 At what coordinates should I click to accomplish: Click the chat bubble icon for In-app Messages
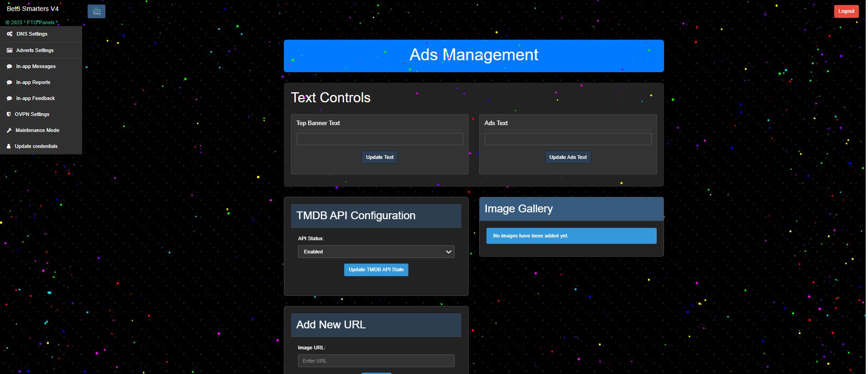click(10, 67)
